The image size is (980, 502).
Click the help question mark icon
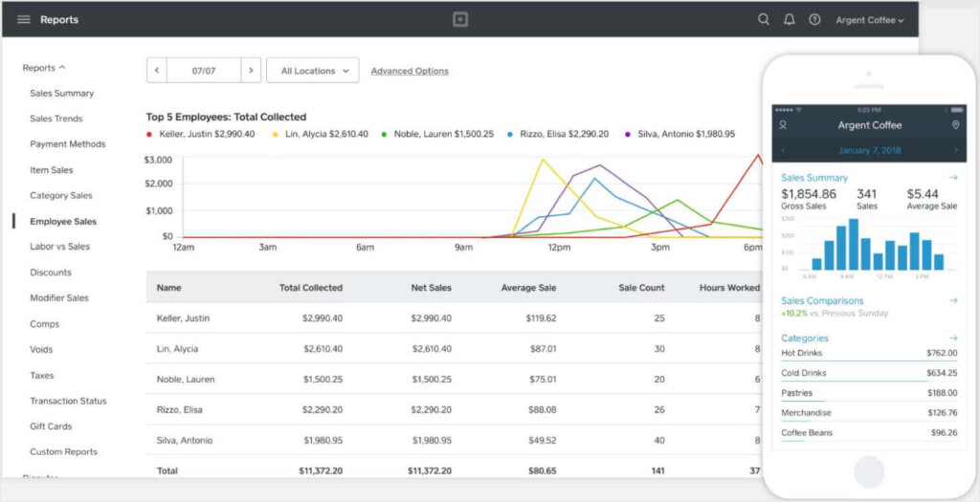click(814, 19)
